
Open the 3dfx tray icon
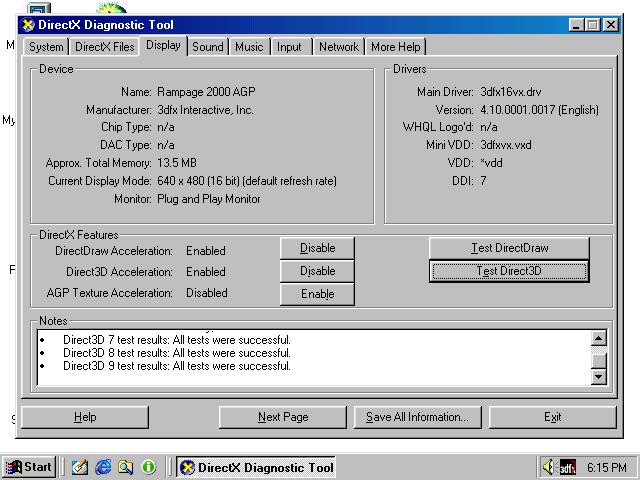567,467
